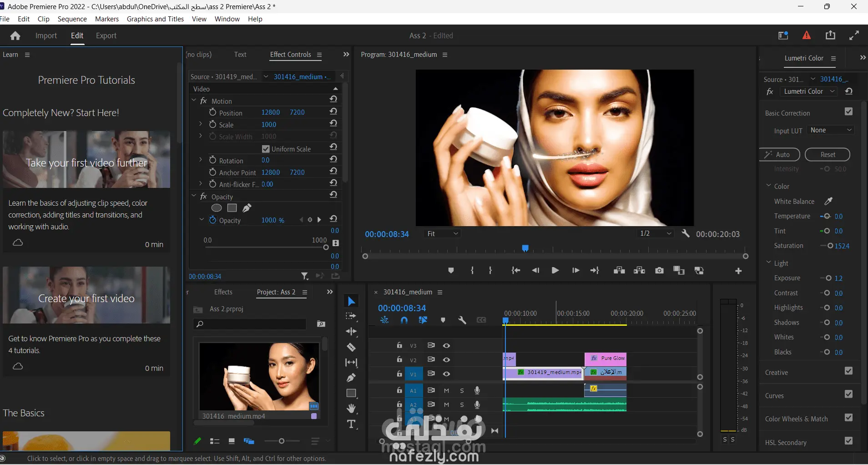Image resolution: width=868 pixels, height=465 pixels.
Task: Toggle the Color Wheels & Match checkbox
Action: point(848,417)
